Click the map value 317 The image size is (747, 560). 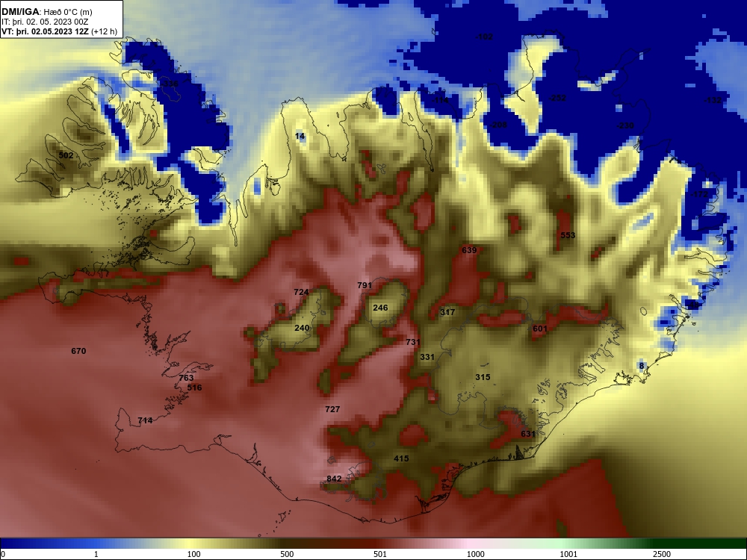[x=447, y=312]
